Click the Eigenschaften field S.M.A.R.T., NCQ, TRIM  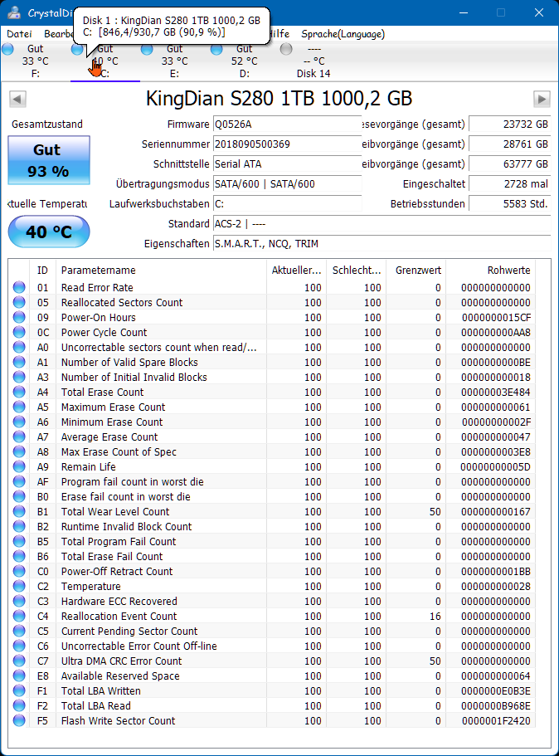coord(382,244)
